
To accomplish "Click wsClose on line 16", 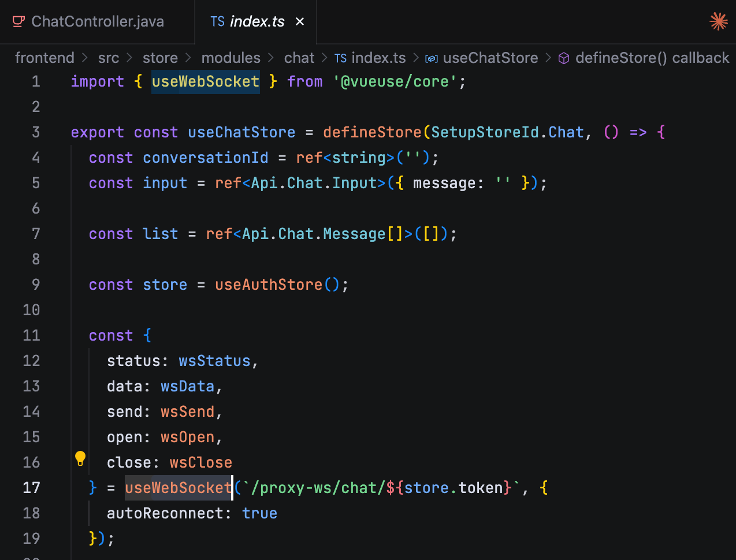I will (x=201, y=462).
